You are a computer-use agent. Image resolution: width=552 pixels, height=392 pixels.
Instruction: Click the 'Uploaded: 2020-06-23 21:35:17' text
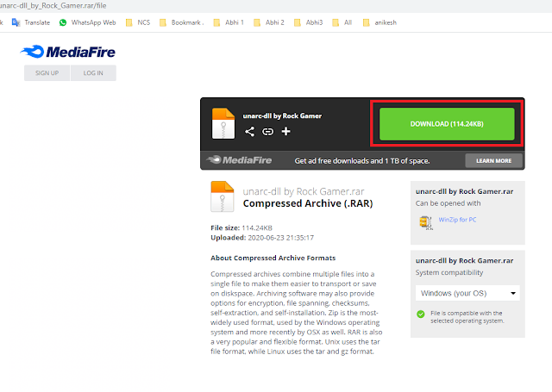click(x=262, y=238)
